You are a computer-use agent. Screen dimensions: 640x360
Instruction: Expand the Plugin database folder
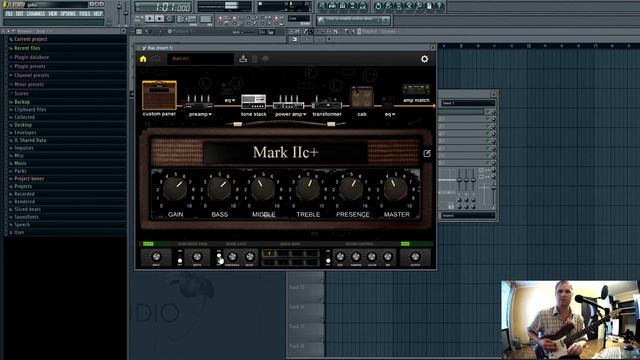(x=31, y=58)
